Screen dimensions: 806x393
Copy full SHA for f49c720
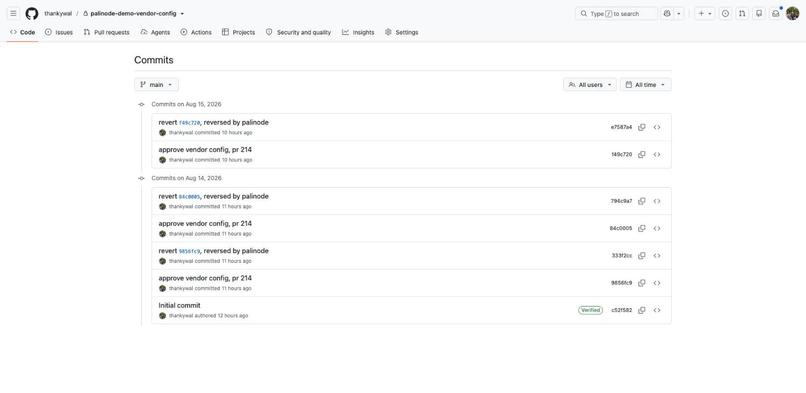[642, 155]
